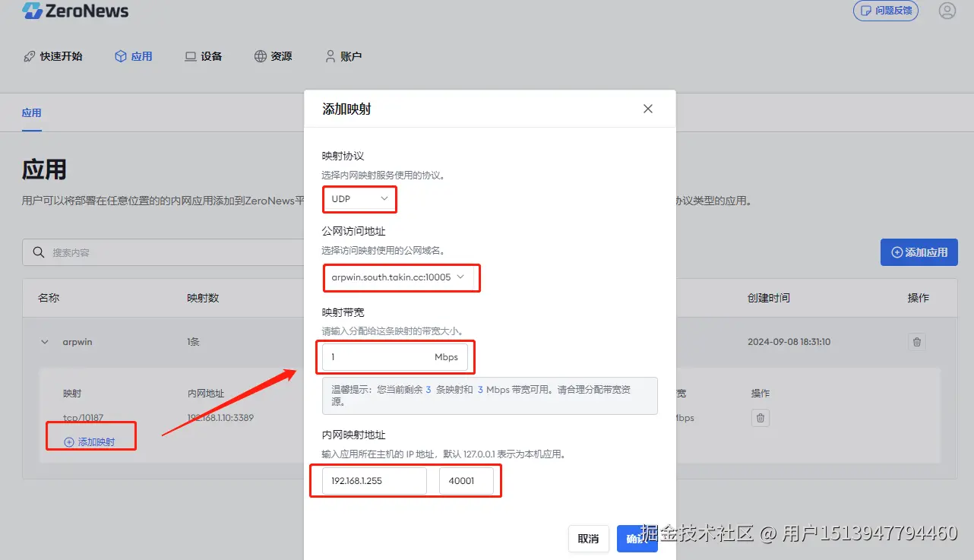
Task: Delete the arpwin application via trash icon
Action: (x=917, y=342)
